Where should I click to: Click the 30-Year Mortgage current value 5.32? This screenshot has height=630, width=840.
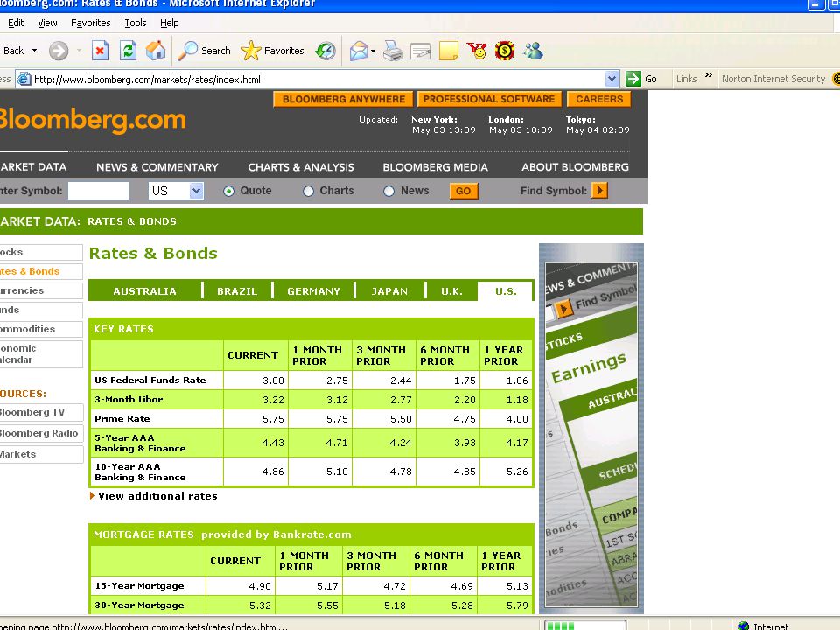coord(260,605)
